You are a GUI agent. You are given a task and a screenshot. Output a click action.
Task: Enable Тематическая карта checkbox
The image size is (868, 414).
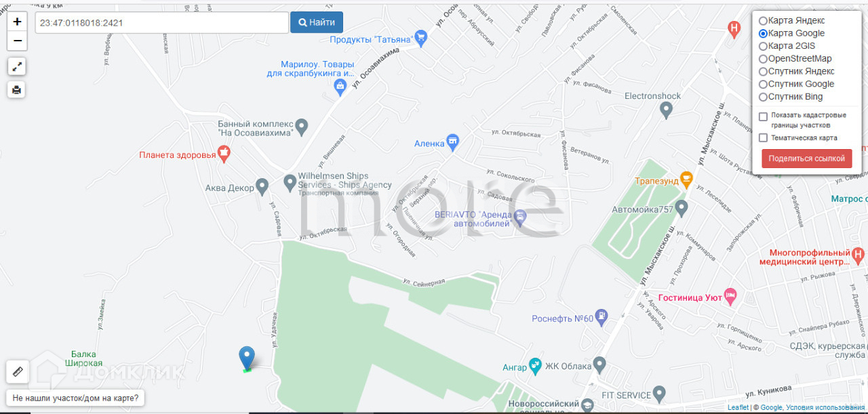(764, 138)
